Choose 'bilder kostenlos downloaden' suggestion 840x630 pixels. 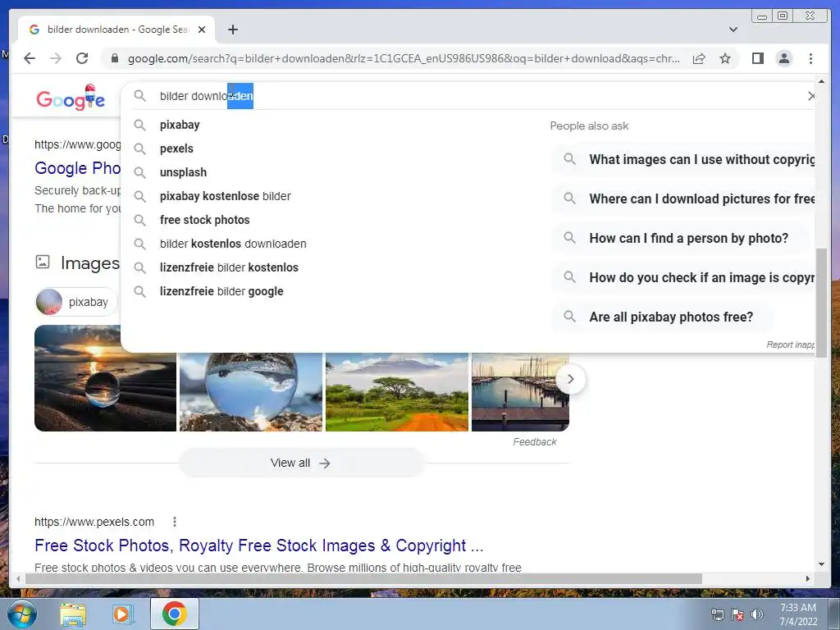[232, 244]
